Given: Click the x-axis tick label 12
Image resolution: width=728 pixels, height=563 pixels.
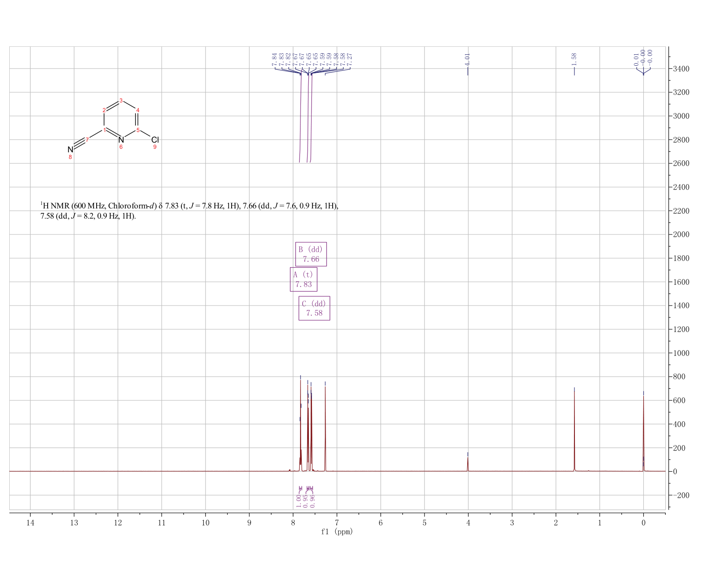Looking at the screenshot, I should [x=118, y=523].
